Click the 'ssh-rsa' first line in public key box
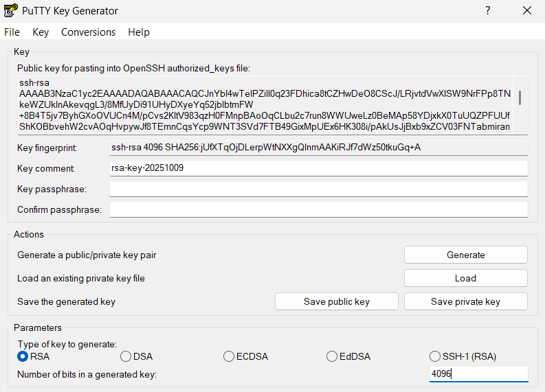The image size is (545, 392). [x=34, y=82]
